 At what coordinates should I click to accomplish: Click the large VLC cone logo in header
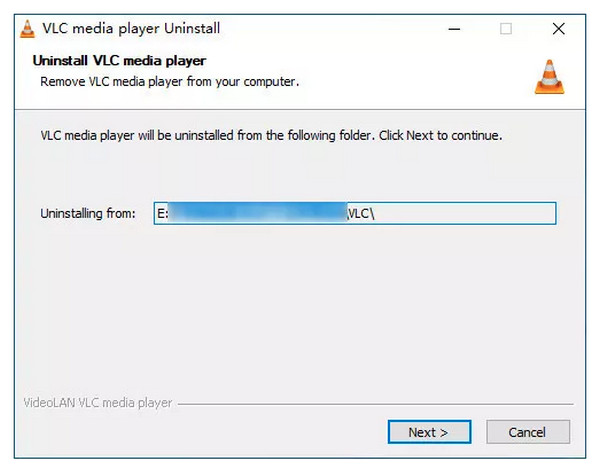[x=549, y=77]
